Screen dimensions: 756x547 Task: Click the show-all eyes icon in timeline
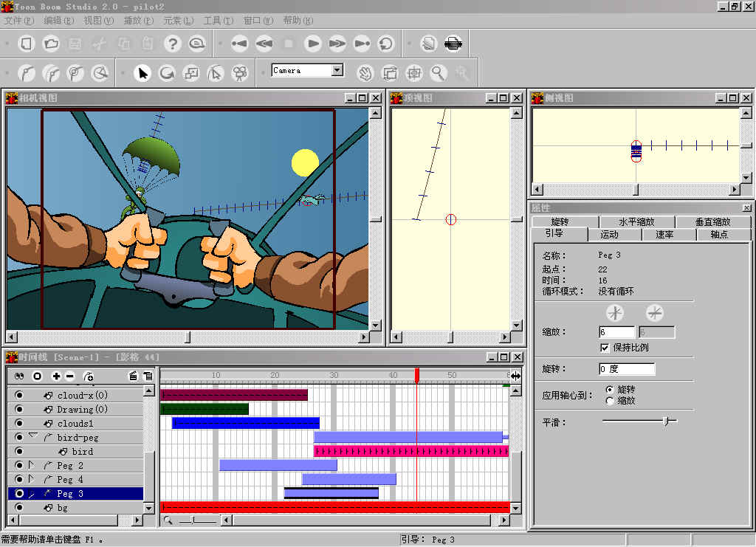pos(19,376)
